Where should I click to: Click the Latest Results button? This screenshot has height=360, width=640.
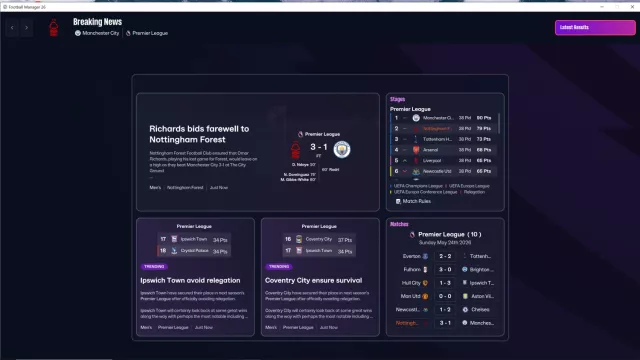(595, 27)
